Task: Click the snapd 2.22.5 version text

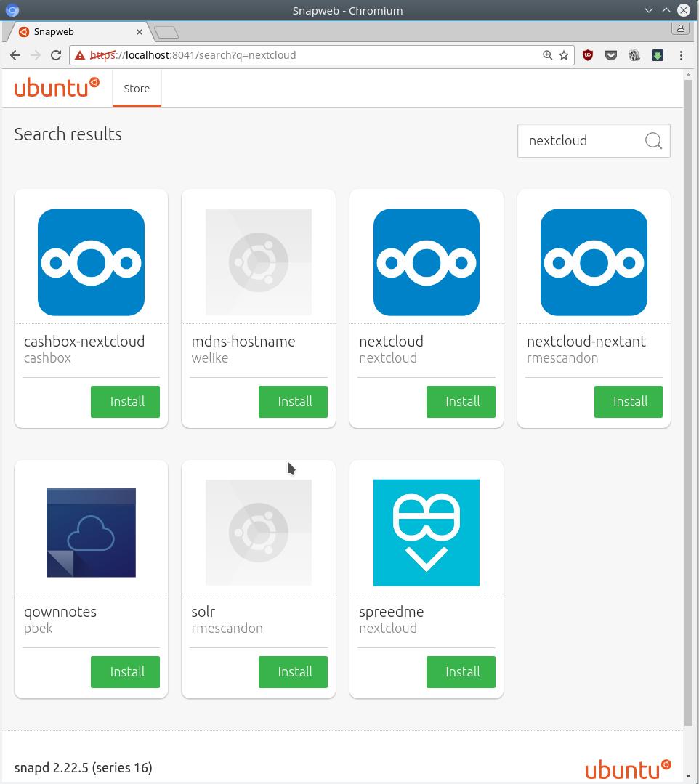Action: point(83,767)
